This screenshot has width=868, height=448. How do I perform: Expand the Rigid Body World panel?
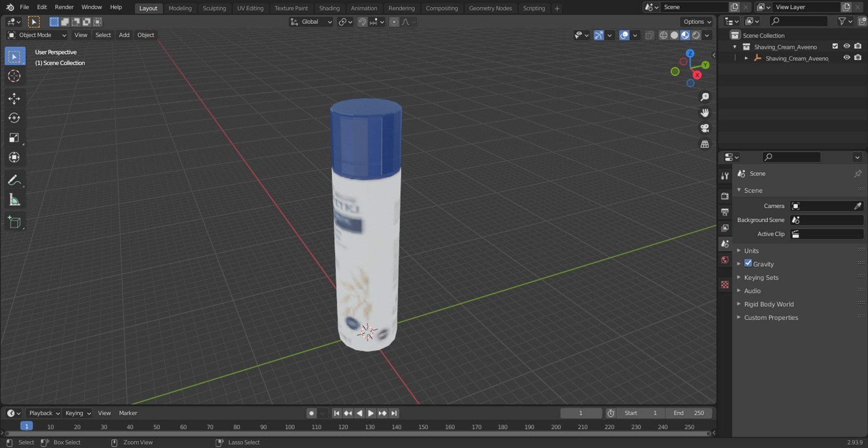769,304
